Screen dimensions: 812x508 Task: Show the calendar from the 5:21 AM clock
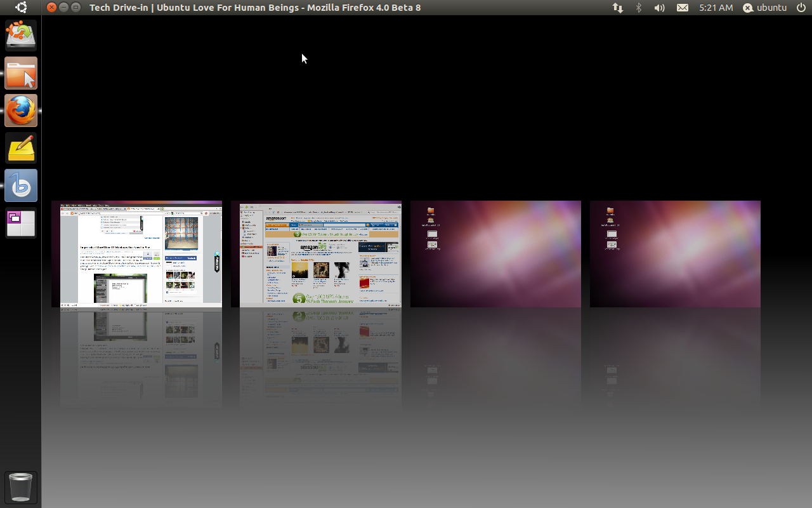pos(716,8)
